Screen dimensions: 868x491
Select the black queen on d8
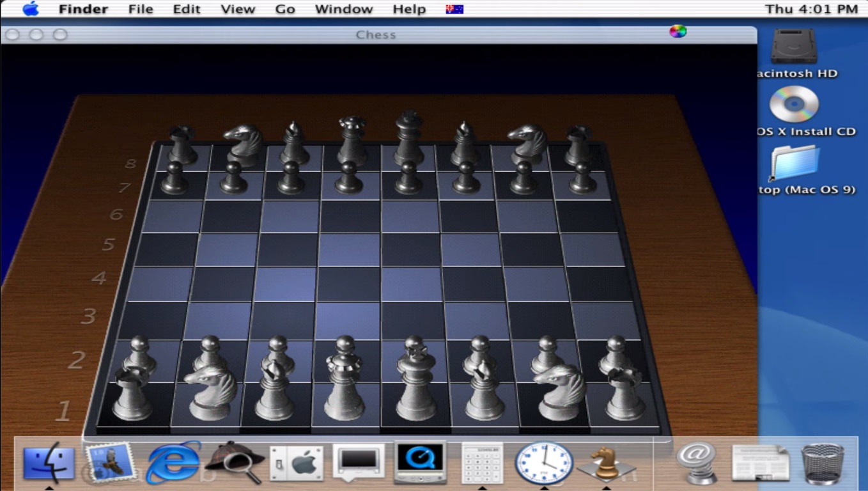click(x=352, y=141)
